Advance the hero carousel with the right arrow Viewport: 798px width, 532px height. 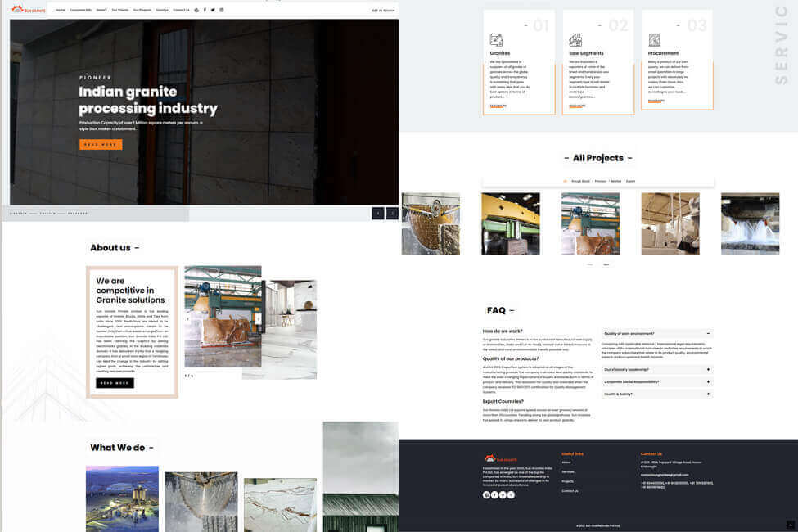coord(392,212)
